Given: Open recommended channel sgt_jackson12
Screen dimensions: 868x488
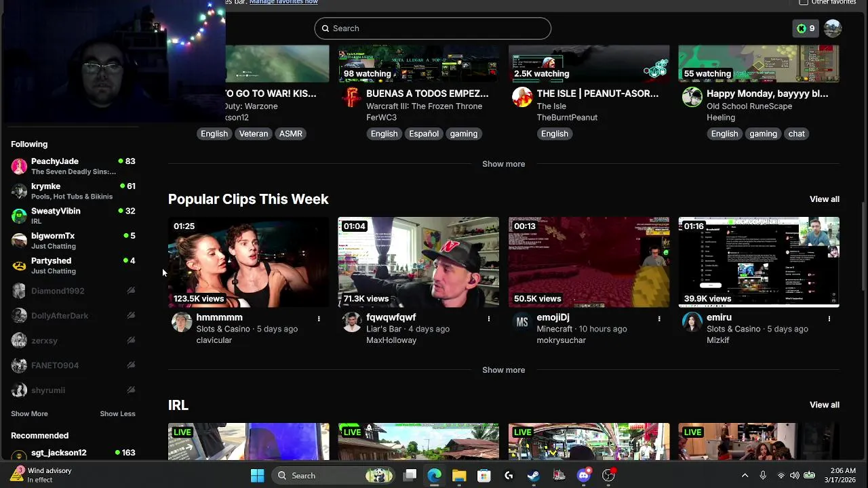Looking at the screenshot, I should [73, 454].
